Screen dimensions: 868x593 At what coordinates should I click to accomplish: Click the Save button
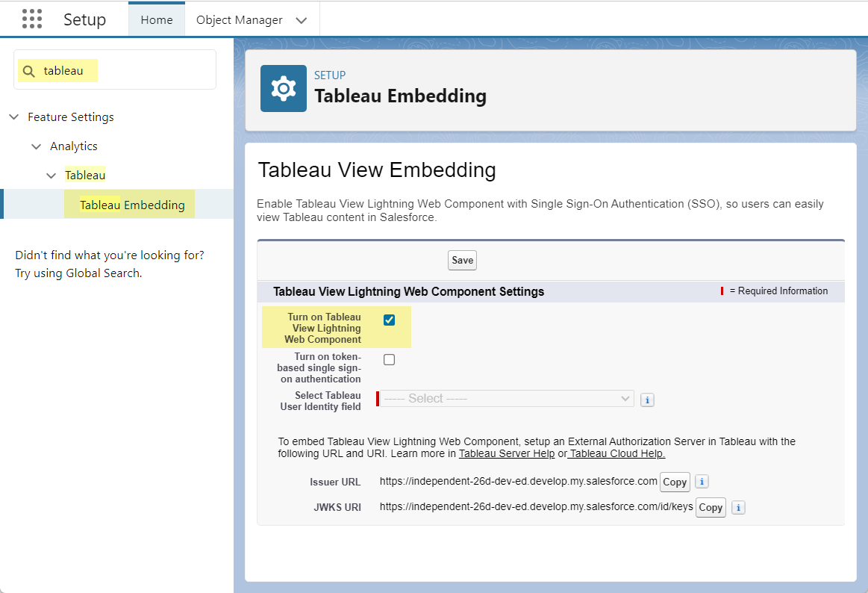coord(462,260)
